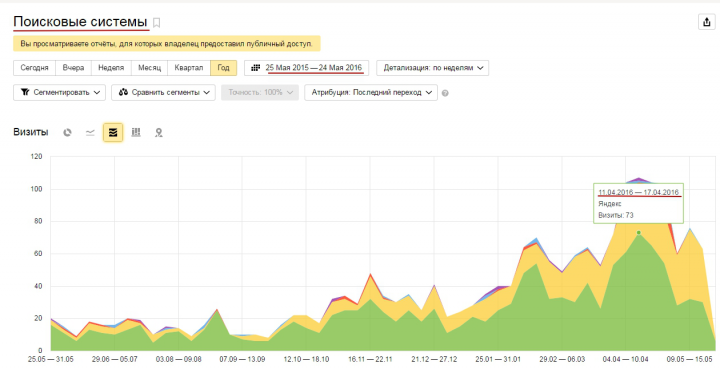
Task: Click the y-axis value 40
Action: point(38,286)
